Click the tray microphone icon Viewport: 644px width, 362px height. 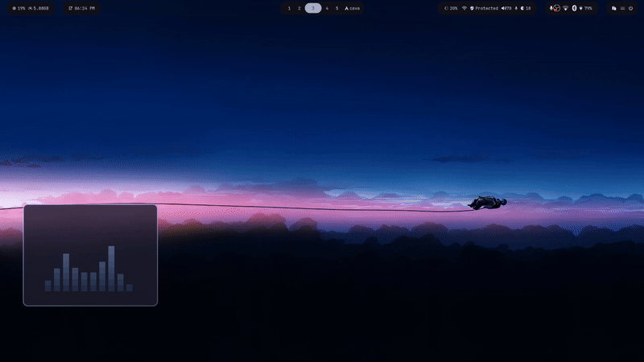[x=551, y=8]
